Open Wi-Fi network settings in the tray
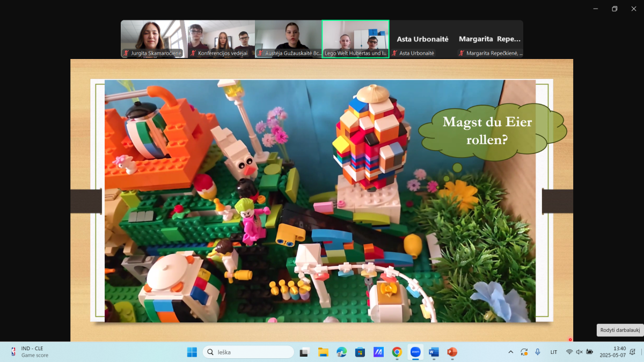Image resolution: width=644 pixels, height=362 pixels. (569, 352)
